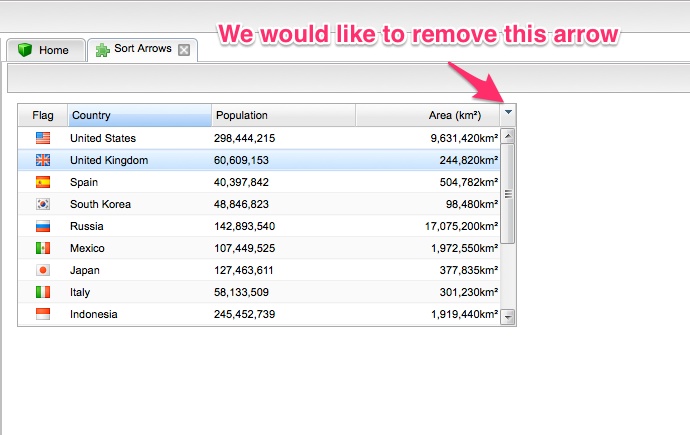
Task: Open the grid header dropdown arrow menu
Action: (x=509, y=115)
